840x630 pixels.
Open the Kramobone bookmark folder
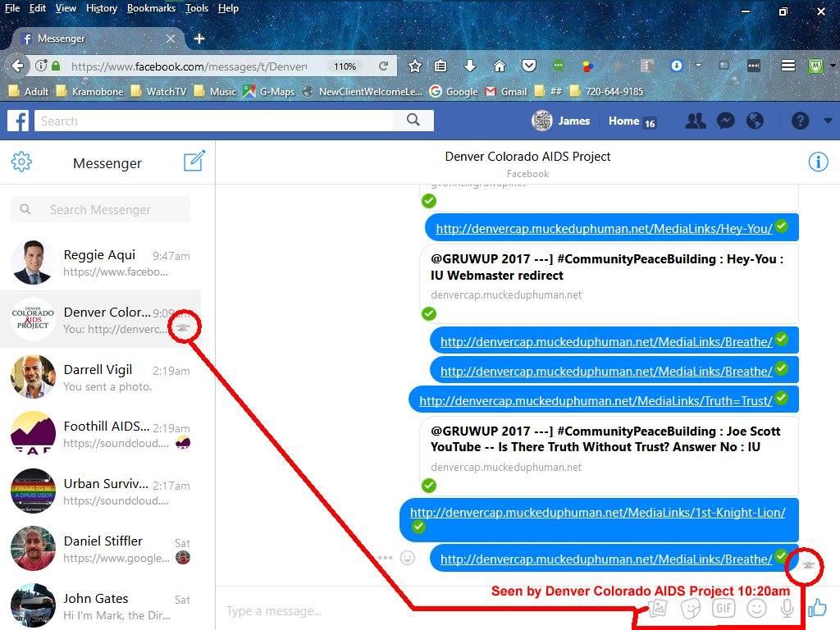90,92
